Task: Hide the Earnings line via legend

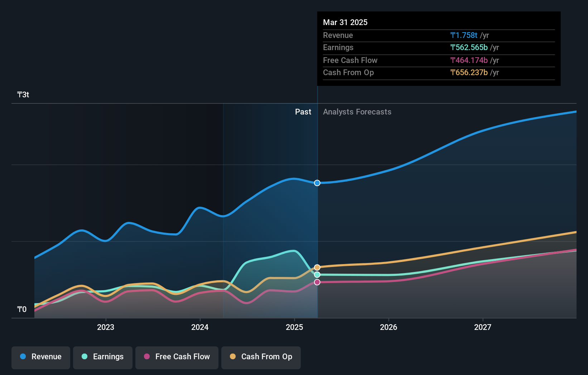Action: click(x=103, y=357)
